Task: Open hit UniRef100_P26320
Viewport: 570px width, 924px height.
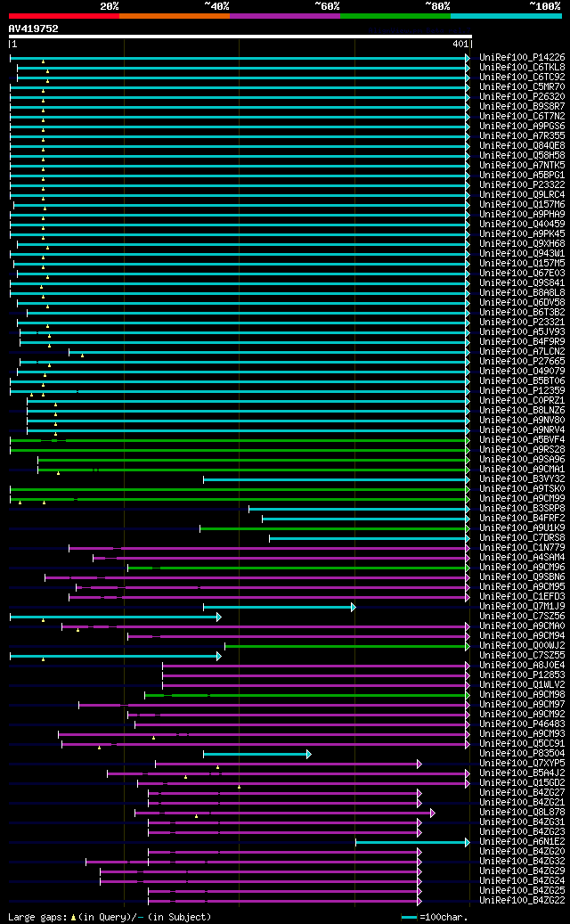Action: click(522, 96)
